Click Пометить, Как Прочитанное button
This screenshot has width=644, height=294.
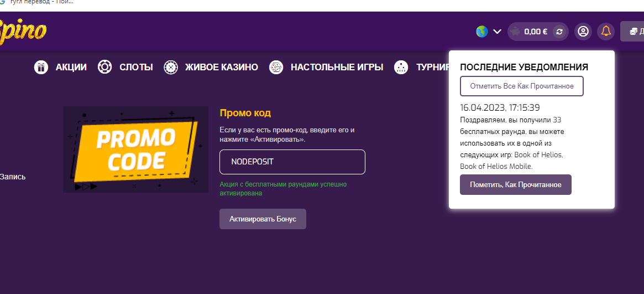tap(515, 184)
